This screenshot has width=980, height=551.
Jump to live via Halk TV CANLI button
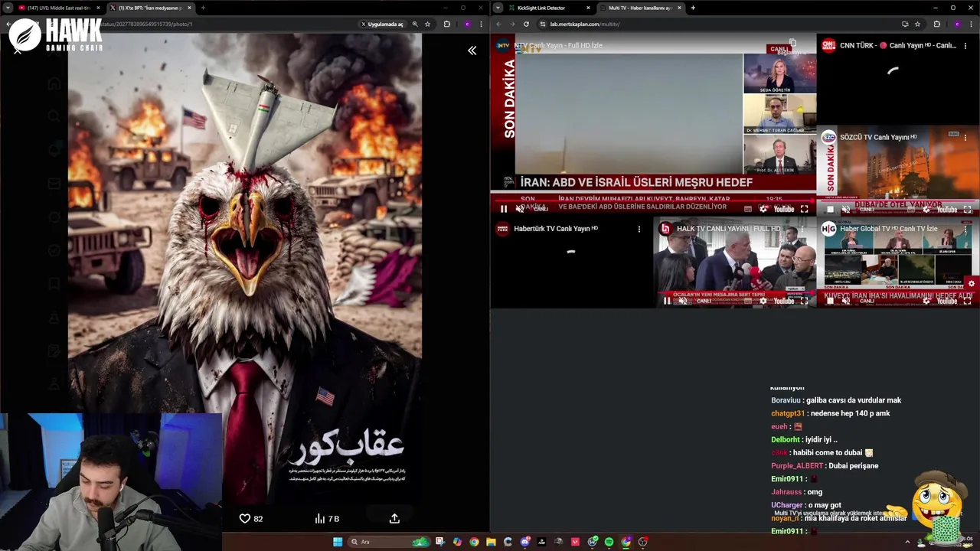click(x=703, y=301)
